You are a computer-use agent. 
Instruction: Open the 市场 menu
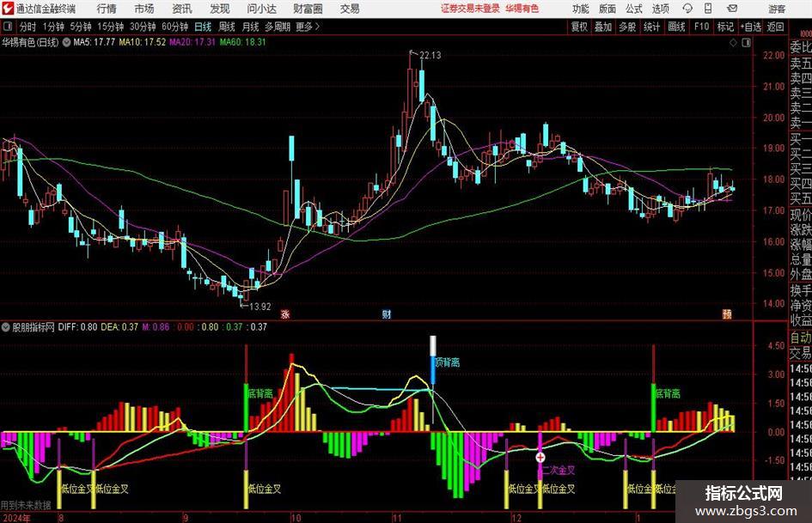(x=144, y=9)
